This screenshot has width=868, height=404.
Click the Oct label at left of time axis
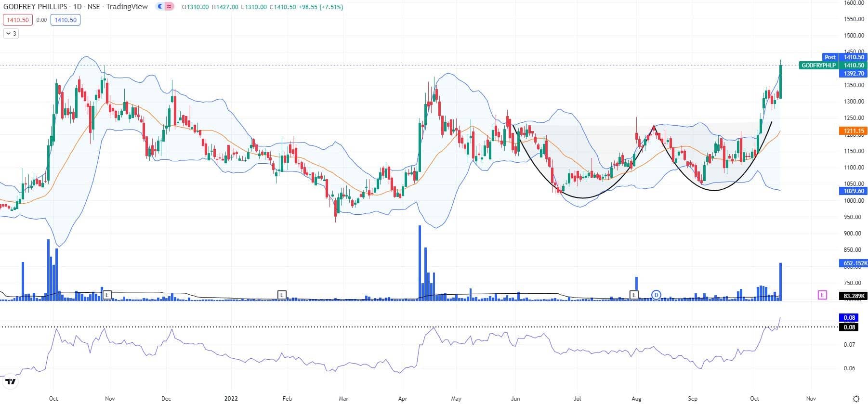[53, 398]
